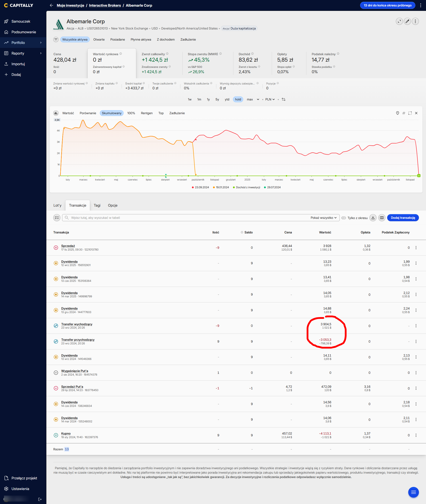This screenshot has width=426, height=504.
Task: Click the logout icon in sidebar bottom
Action: 40,499
